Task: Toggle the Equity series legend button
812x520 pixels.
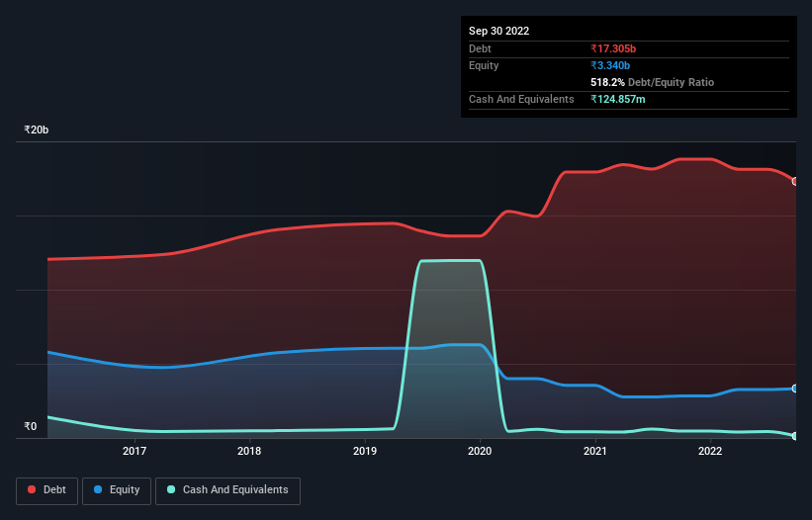Action: tap(117, 490)
